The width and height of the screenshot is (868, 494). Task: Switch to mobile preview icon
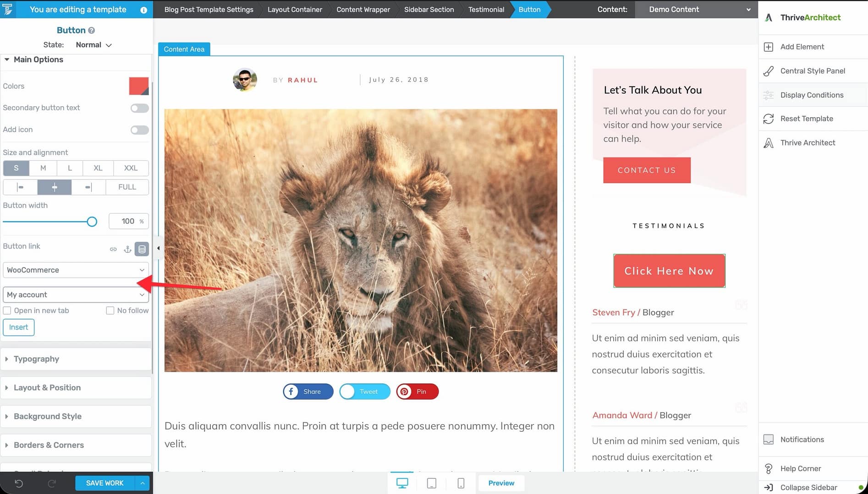point(461,483)
